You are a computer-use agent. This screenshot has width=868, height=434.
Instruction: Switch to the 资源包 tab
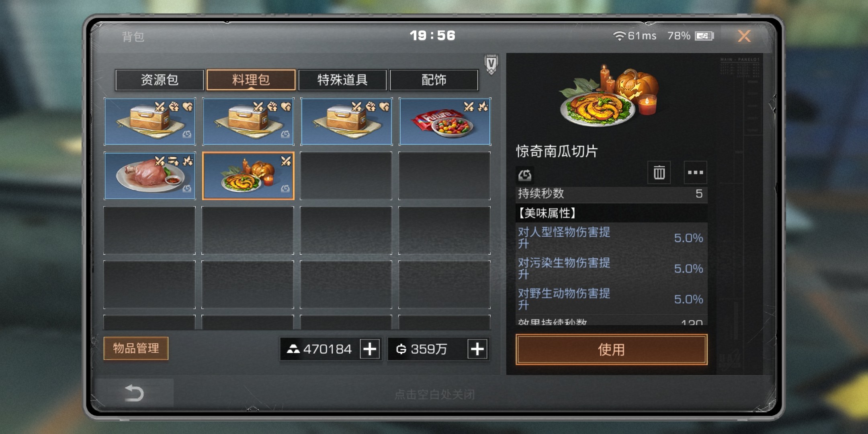(x=160, y=80)
